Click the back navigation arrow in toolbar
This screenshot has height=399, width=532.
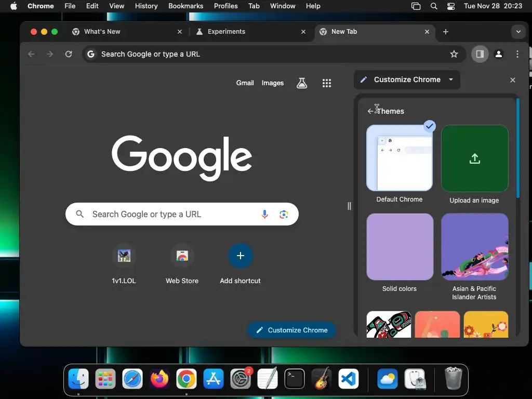tap(31, 54)
